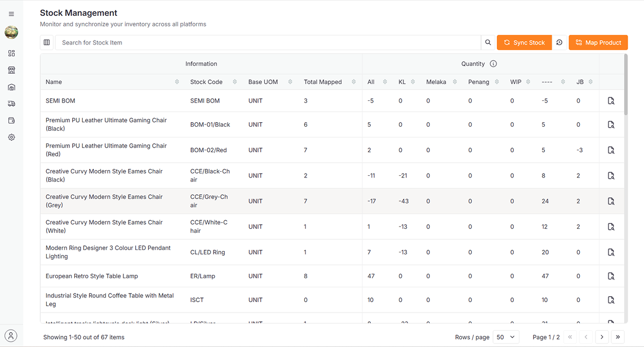
Task: Sort table by Name column
Action: (x=177, y=82)
